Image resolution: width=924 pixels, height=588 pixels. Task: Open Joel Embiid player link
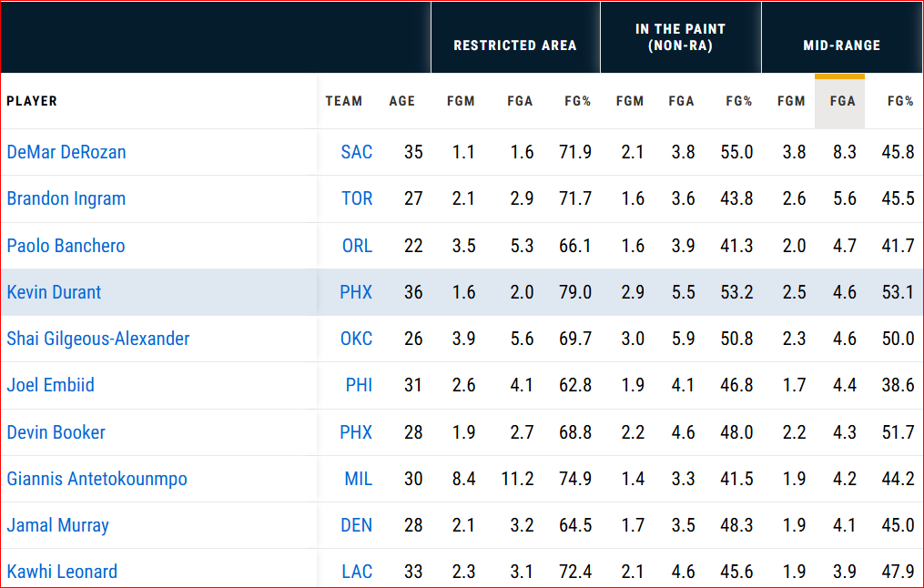point(50,385)
